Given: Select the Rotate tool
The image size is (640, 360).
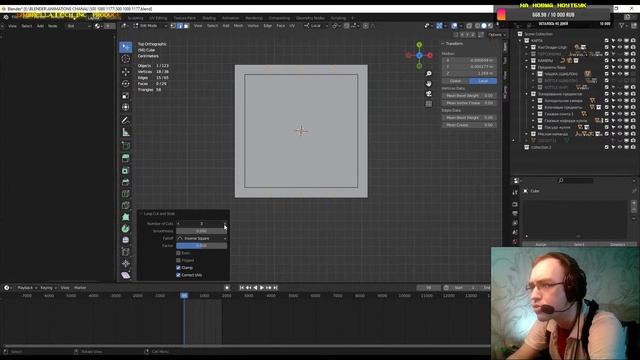Looking at the screenshot, I should 126,84.
